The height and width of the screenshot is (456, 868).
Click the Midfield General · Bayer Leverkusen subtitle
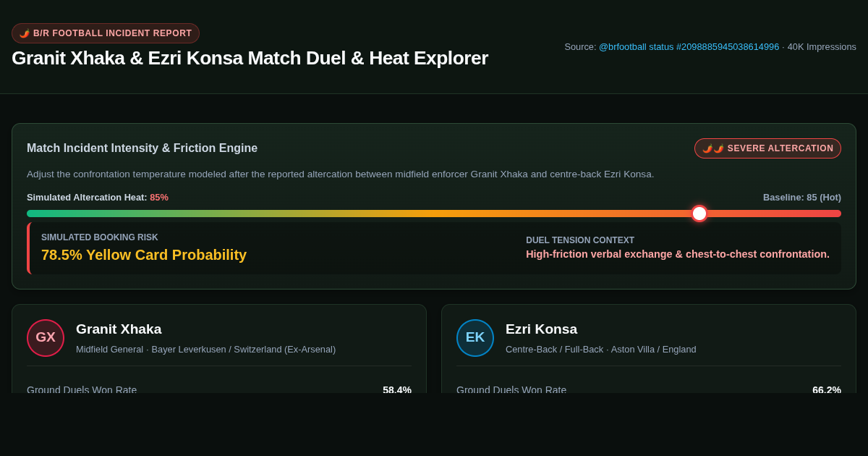205,349
